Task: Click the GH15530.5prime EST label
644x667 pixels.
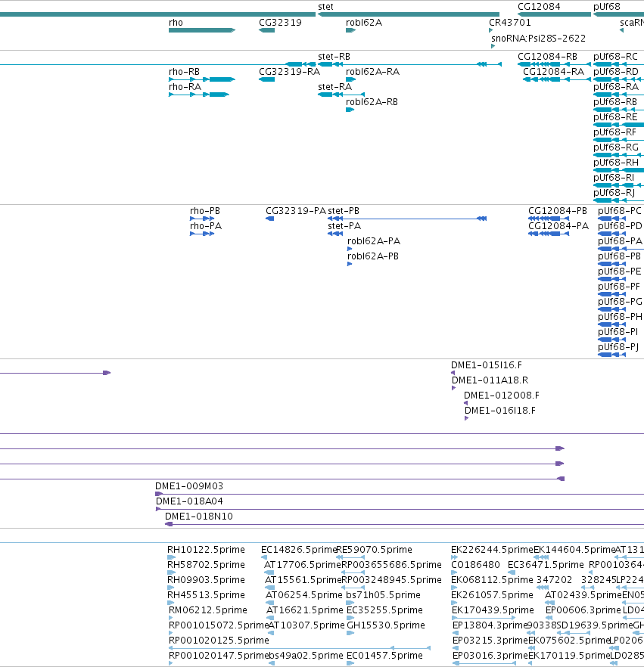Action: [x=386, y=625]
